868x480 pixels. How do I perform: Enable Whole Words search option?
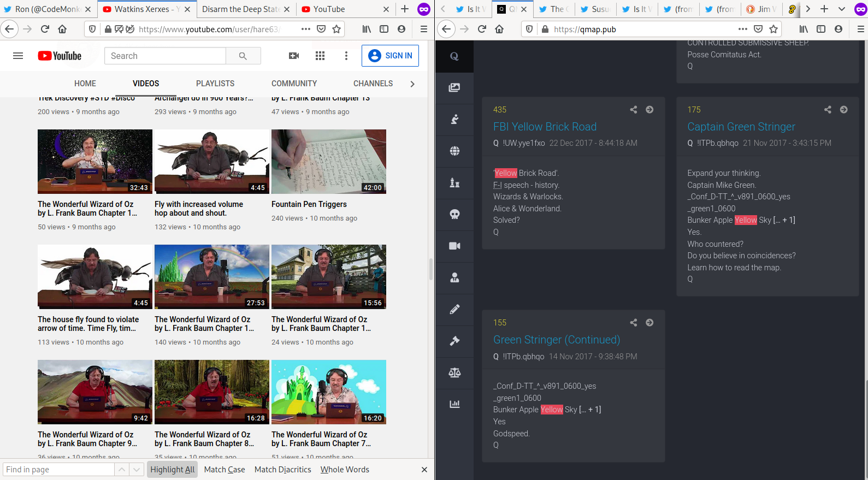tap(345, 470)
